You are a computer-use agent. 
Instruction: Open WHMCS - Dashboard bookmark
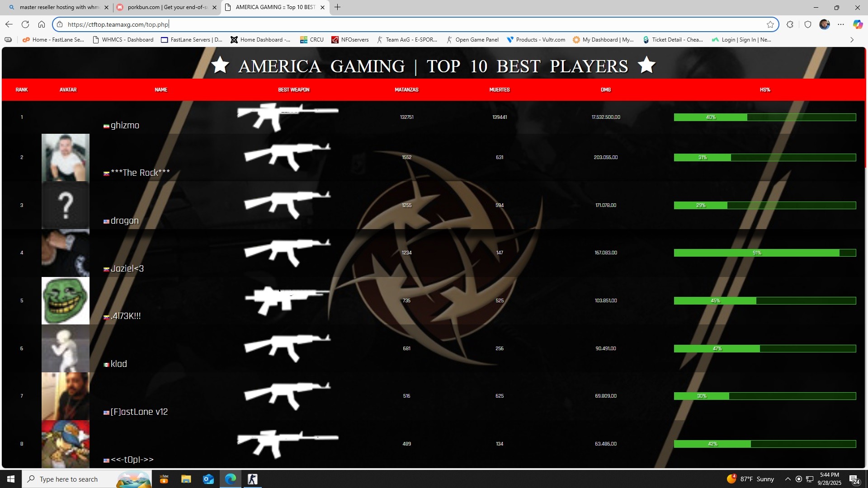123,40
